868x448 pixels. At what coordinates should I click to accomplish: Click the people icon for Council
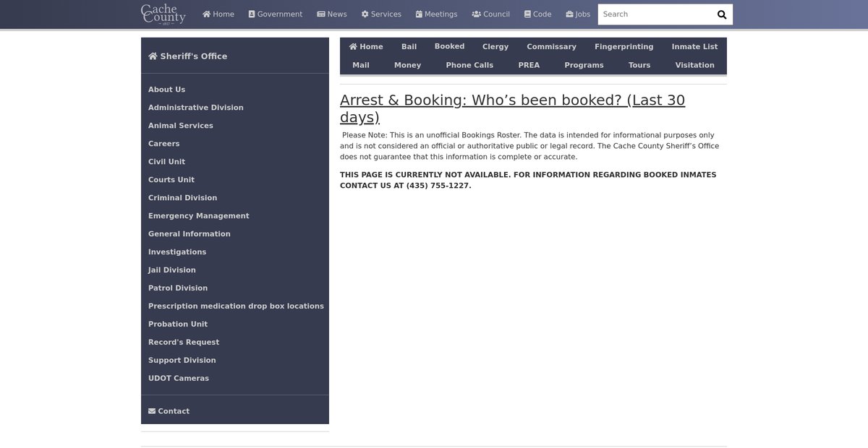coord(477,14)
